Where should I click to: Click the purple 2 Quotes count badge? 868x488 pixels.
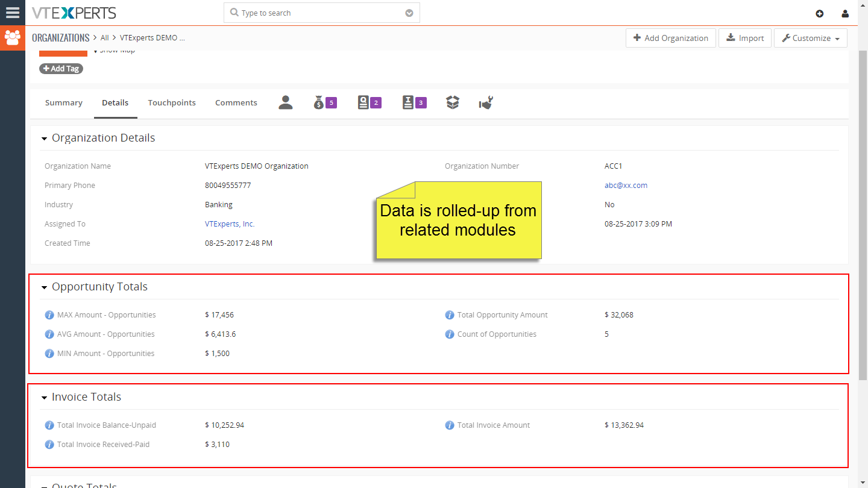(x=376, y=103)
